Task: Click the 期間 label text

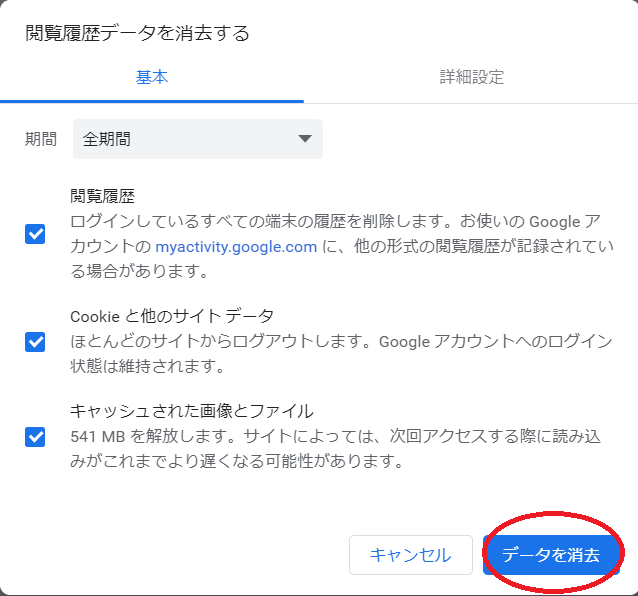Action: point(41,139)
